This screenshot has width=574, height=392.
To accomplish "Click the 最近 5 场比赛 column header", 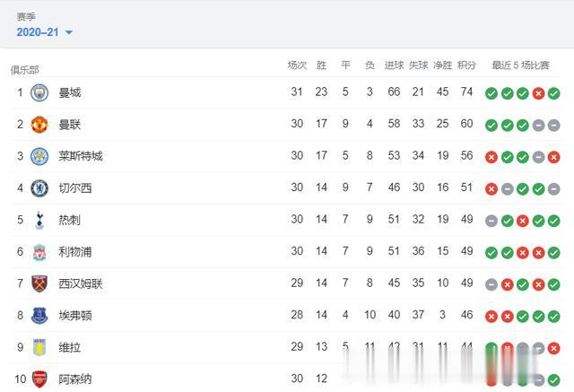I will click(x=522, y=65).
